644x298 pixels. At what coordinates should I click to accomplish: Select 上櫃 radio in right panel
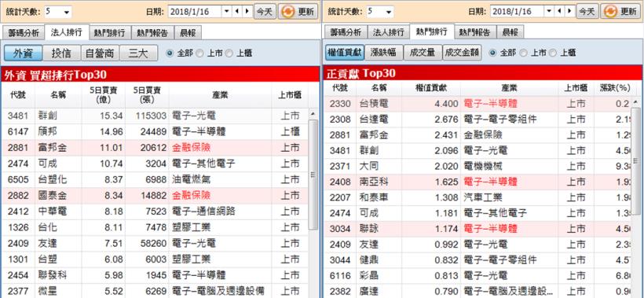pyautogui.click(x=552, y=53)
